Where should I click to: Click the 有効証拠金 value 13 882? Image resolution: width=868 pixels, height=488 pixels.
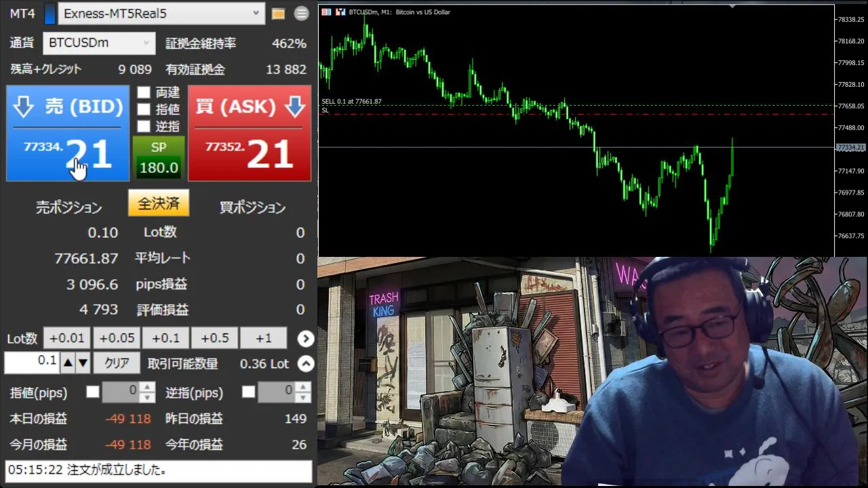click(286, 69)
